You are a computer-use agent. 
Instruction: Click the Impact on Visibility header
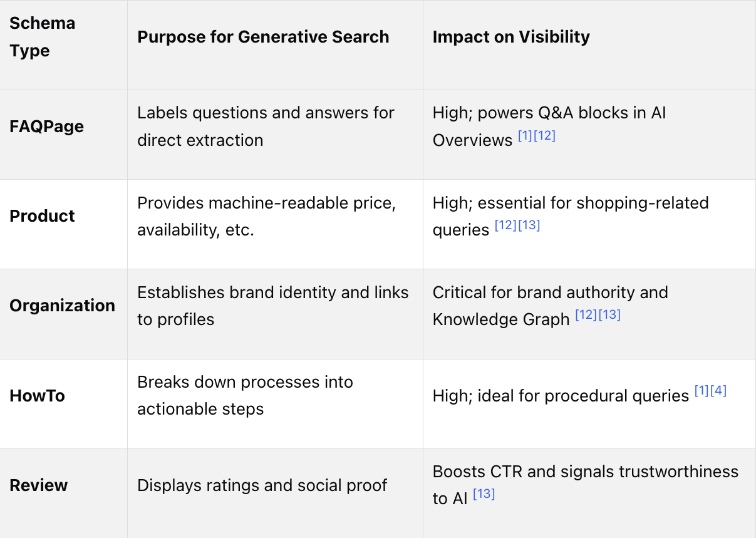coord(511,36)
